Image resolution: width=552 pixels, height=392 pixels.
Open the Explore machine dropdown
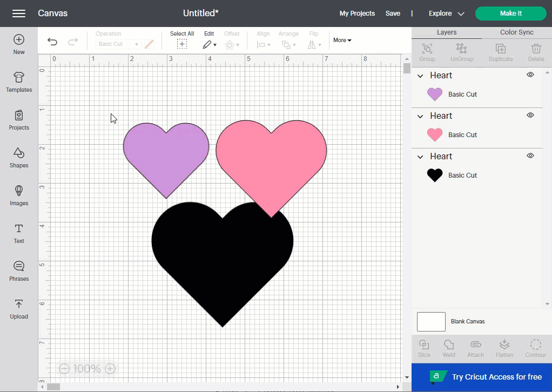click(446, 13)
